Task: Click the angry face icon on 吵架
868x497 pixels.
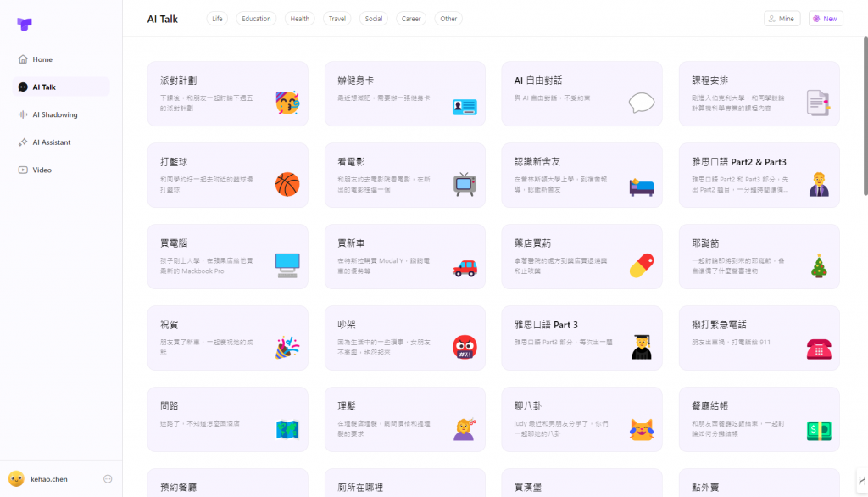Action: [x=465, y=348]
